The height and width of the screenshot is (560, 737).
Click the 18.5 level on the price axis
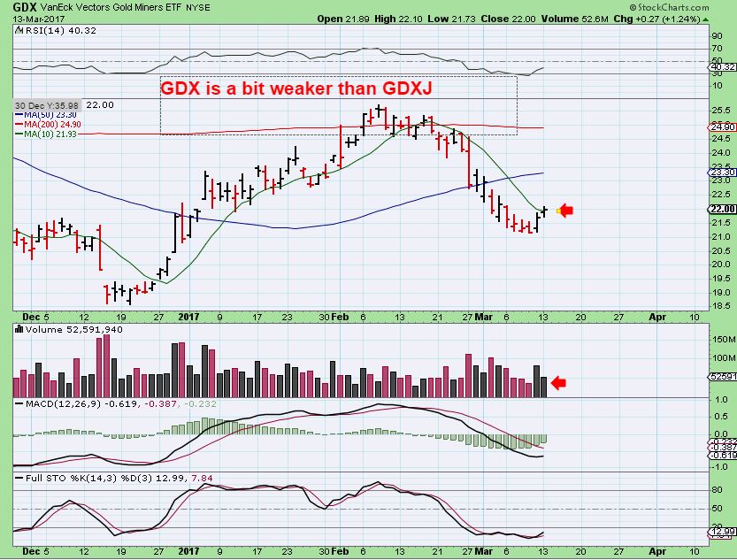pos(721,306)
